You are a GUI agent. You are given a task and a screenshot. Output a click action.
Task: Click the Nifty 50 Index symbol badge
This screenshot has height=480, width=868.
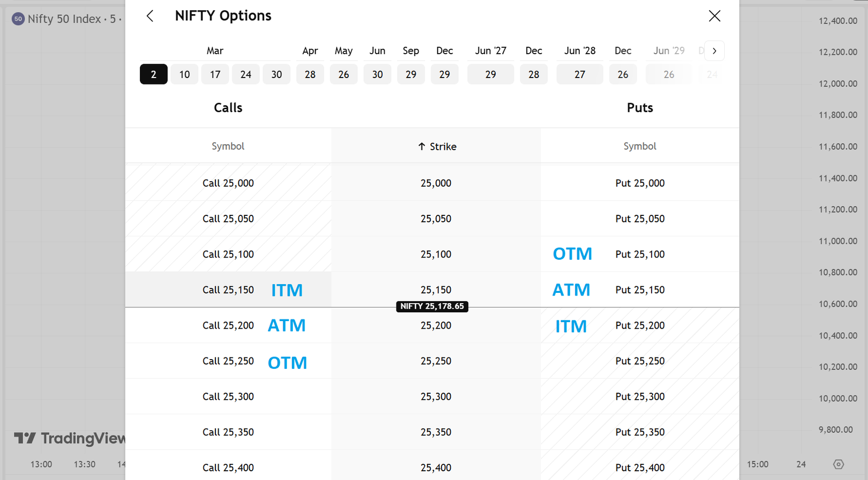tap(18, 19)
